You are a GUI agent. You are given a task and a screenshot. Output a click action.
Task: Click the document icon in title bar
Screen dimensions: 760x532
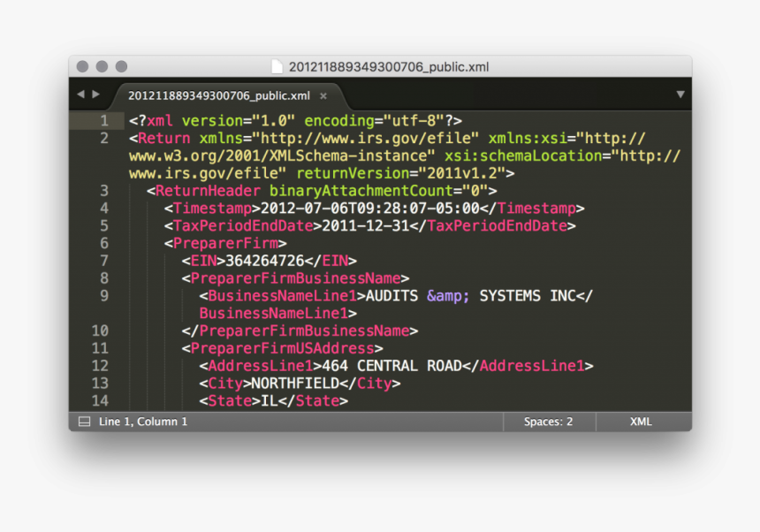(x=277, y=66)
